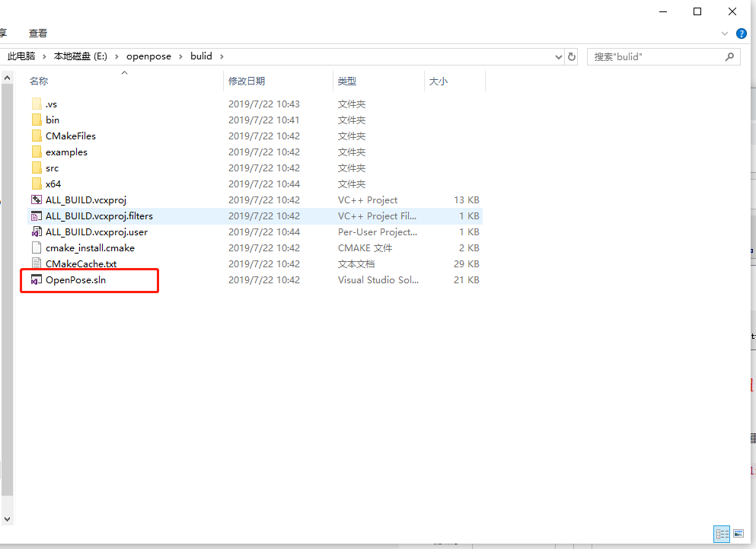The height and width of the screenshot is (549, 756).
Task: Open the CMakeCache.txt text document icon
Action: tap(35, 263)
